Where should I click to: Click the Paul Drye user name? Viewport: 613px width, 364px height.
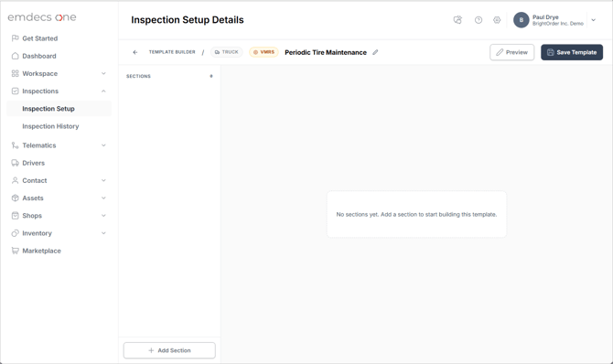coord(545,17)
